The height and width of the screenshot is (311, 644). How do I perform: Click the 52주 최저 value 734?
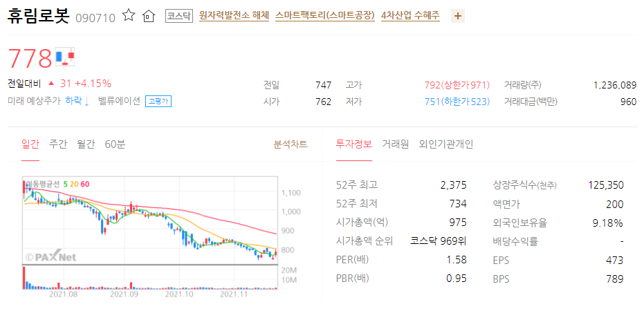pyautogui.click(x=459, y=204)
